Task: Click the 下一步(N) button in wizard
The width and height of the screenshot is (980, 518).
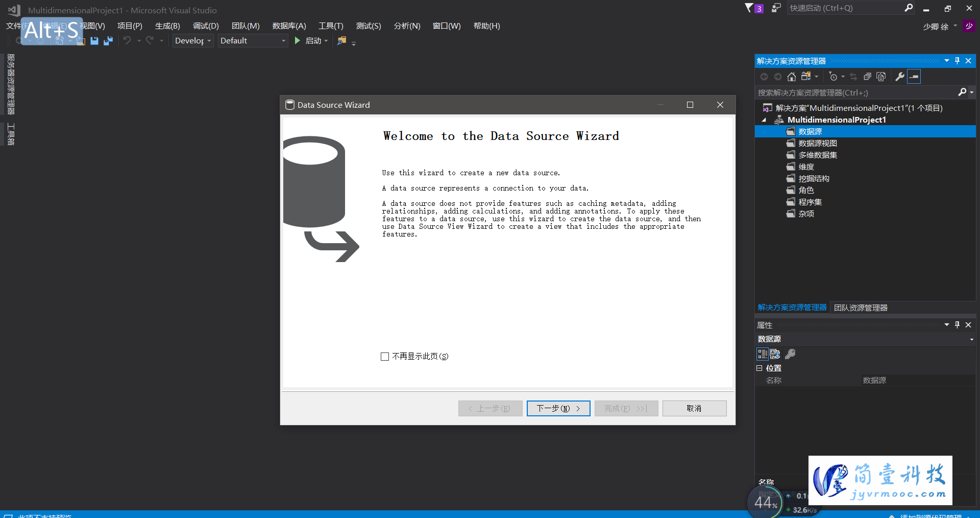Action: point(558,408)
